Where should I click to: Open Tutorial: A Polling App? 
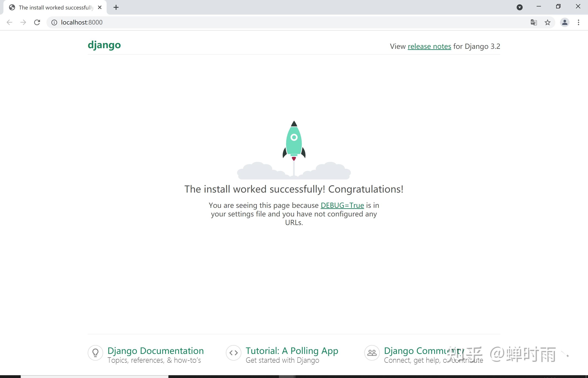coord(292,350)
